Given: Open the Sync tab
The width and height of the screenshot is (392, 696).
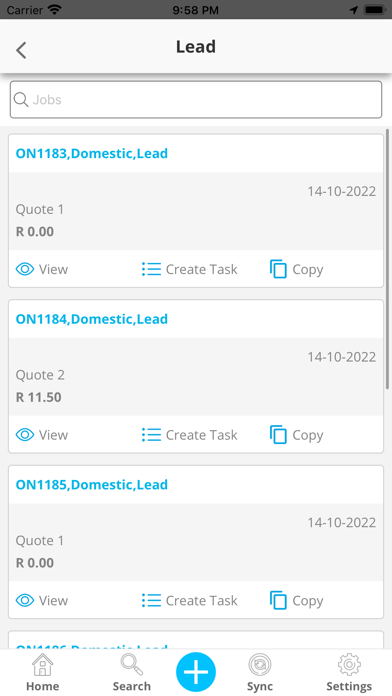Looking at the screenshot, I should (x=260, y=672).
